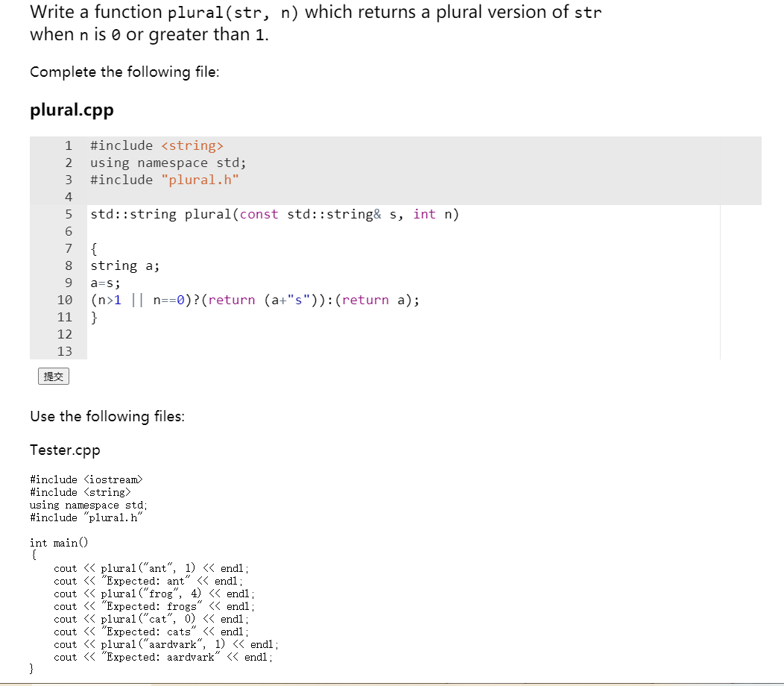Click the 提交 submit button
This screenshot has height=686, width=784.
point(53,376)
